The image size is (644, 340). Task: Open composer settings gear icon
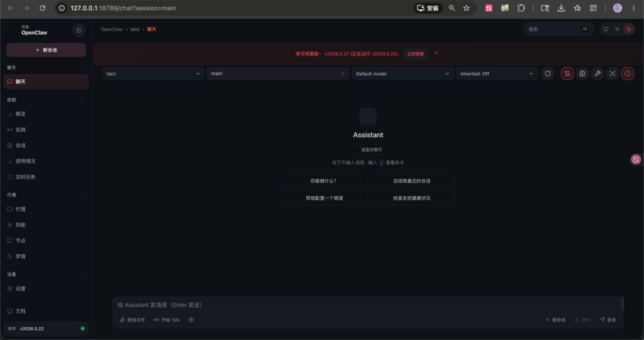191,320
